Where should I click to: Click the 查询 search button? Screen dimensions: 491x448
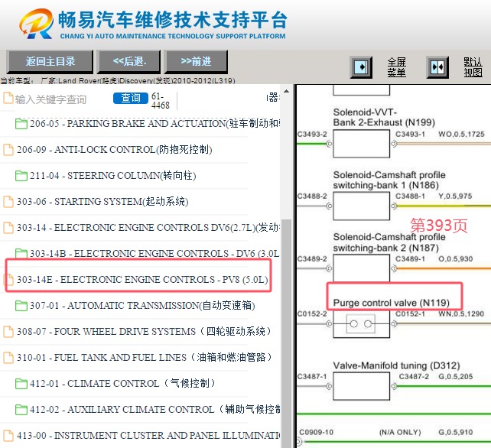click(x=131, y=98)
